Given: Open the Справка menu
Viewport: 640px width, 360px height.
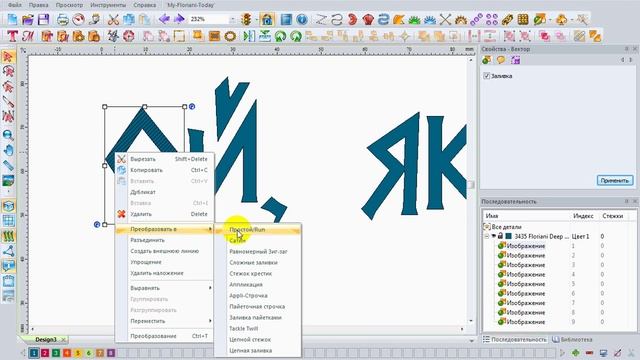Looking at the screenshot, I should [x=144, y=5].
